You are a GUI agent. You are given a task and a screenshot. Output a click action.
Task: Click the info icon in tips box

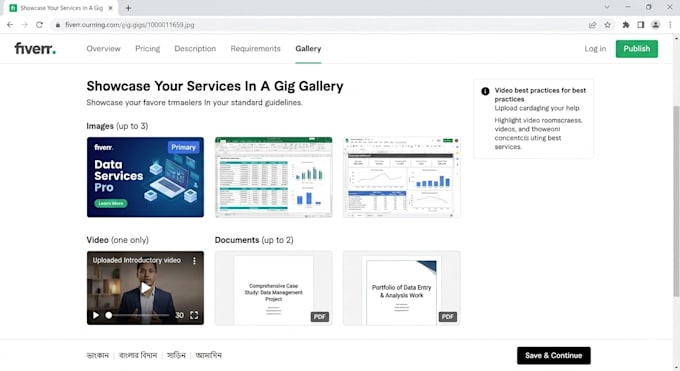[485, 91]
